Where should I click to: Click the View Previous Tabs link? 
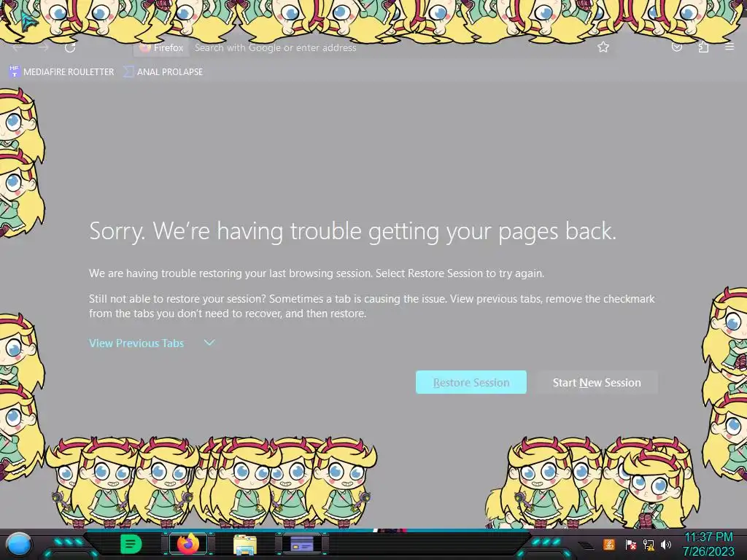coord(136,343)
